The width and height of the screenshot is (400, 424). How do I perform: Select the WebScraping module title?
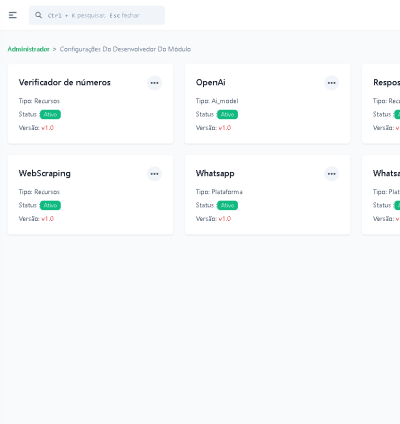click(x=45, y=174)
